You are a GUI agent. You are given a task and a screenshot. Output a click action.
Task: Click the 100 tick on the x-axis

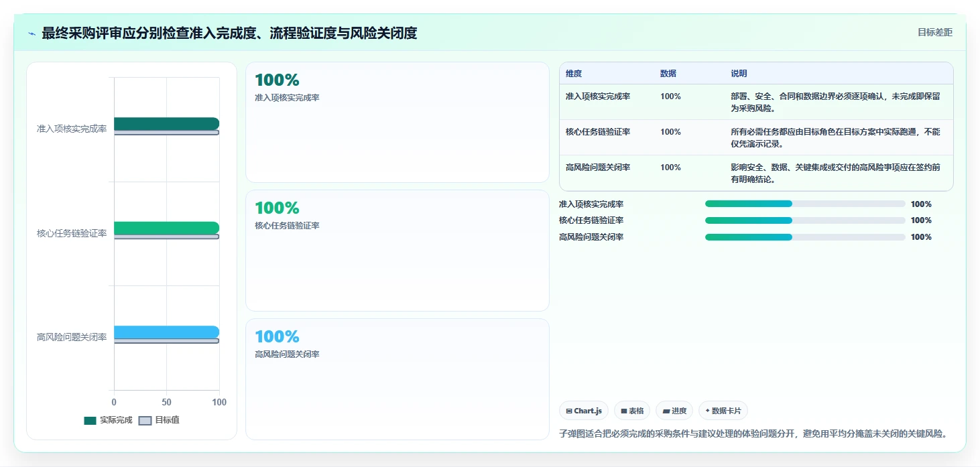(x=219, y=402)
